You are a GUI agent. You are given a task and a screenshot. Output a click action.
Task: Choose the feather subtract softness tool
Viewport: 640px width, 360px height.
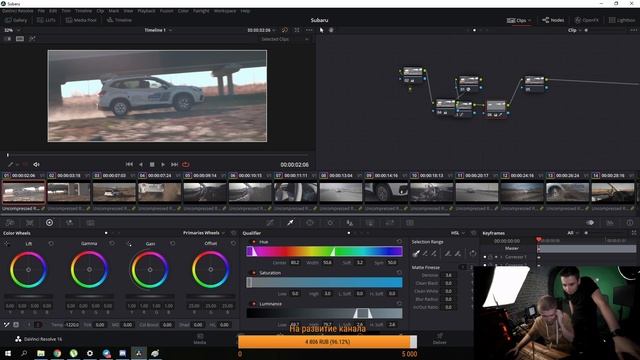(x=448, y=253)
